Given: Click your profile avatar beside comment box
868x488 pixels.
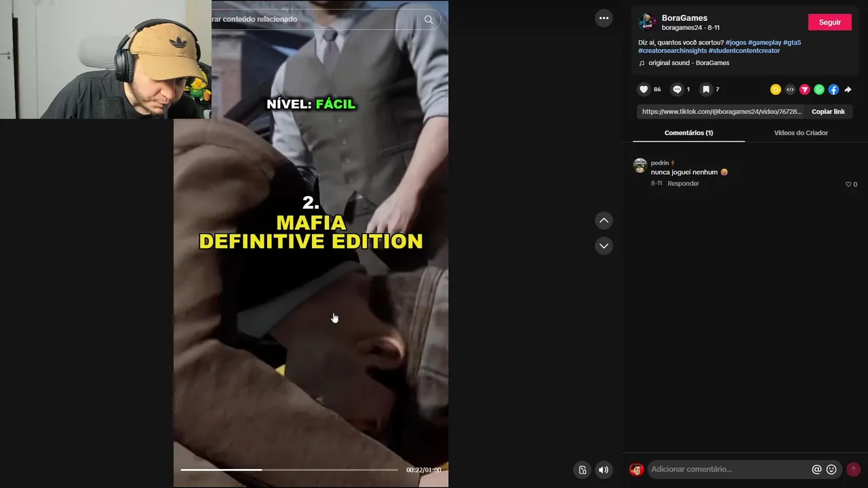Looking at the screenshot, I should pos(636,469).
